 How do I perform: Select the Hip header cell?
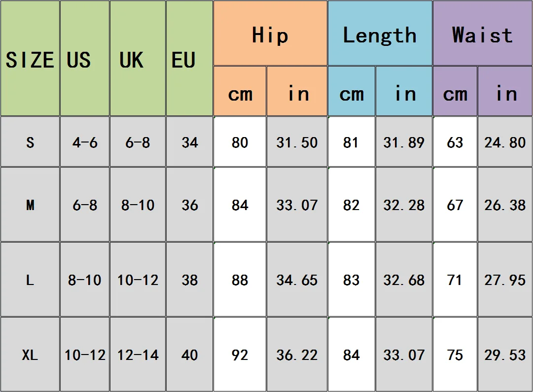(x=270, y=33)
